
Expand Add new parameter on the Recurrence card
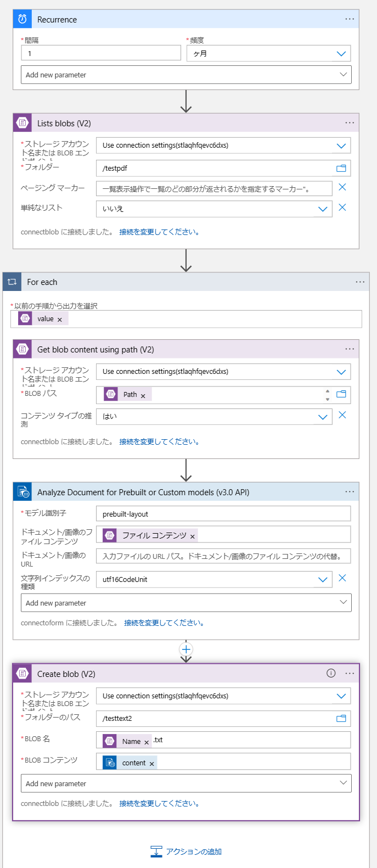pyautogui.click(x=186, y=74)
